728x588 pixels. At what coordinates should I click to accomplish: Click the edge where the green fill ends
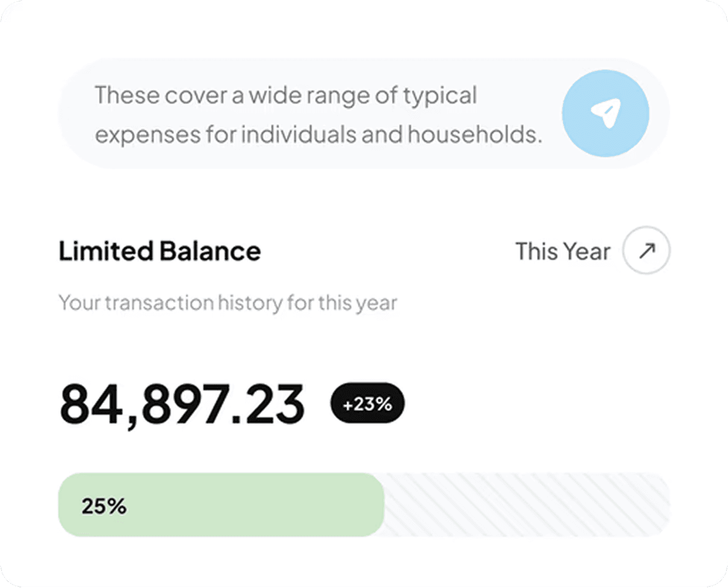(382, 505)
